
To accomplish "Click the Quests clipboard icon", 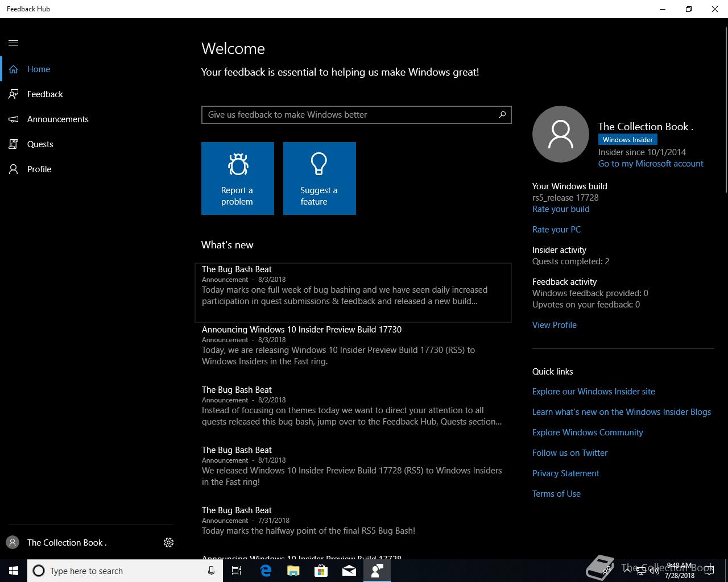I will [14, 144].
